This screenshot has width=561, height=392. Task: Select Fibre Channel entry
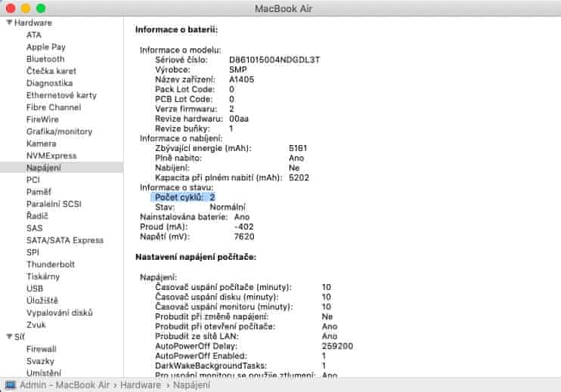54,107
